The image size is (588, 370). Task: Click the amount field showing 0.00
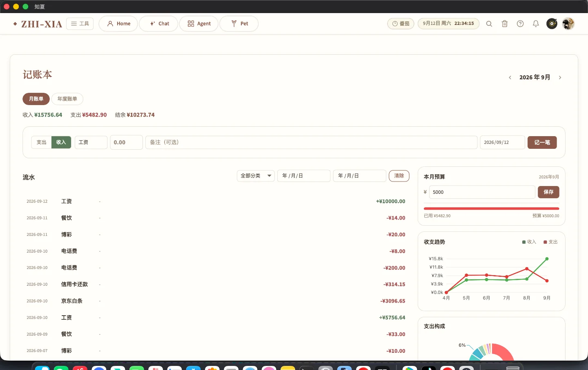127,142
